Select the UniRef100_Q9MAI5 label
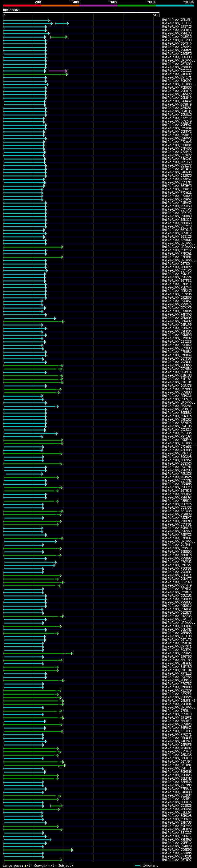The width and height of the screenshot is (197, 868). point(177,91)
